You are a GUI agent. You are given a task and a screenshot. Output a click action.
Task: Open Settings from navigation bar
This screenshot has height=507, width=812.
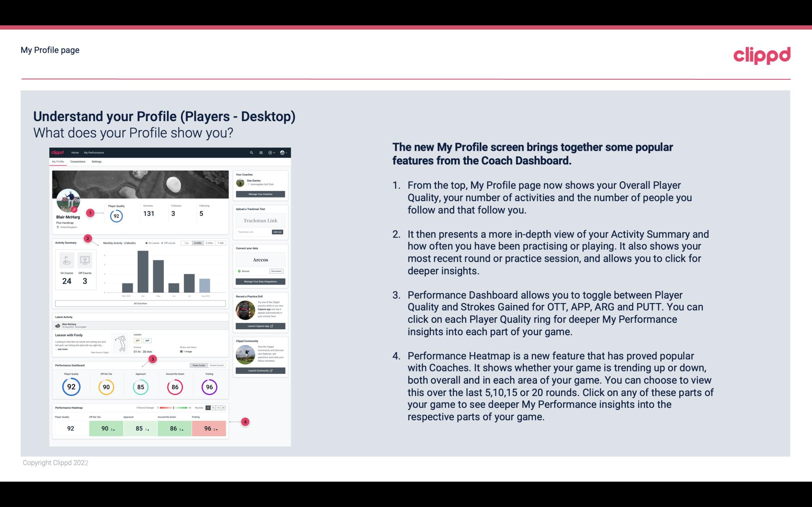(96, 162)
